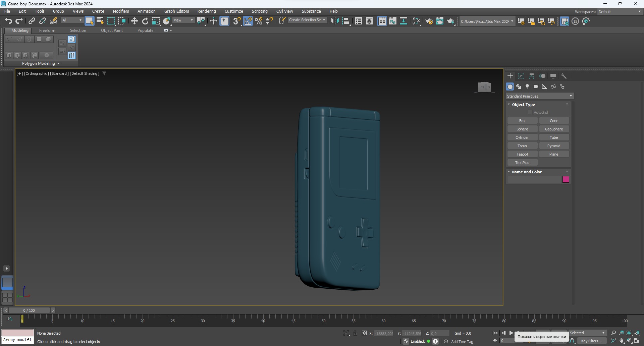Open the Utilities command panel tab

pyautogui.click(x=564, y=76)
